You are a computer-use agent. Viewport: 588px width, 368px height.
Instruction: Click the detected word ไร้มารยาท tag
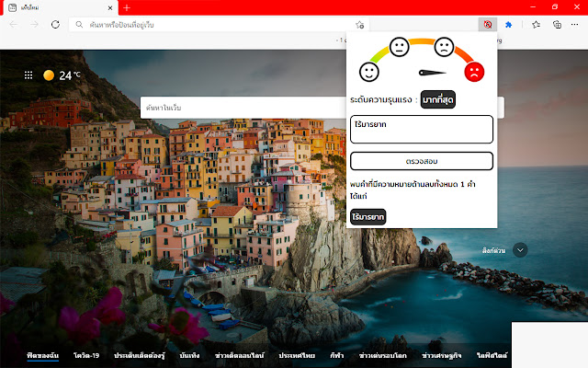pyautogui.click(x=367, y=217)
